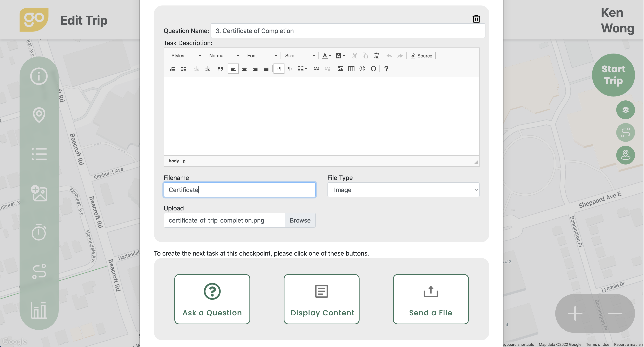The image size is (644, 347).
Task: Click the Question Name input field
Action: (348, 31)
